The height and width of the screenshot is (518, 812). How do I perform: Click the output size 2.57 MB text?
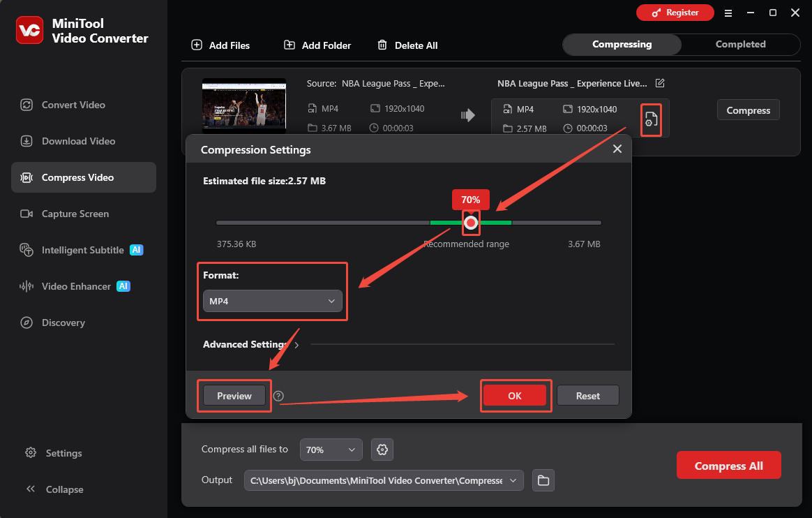[532, 128]
